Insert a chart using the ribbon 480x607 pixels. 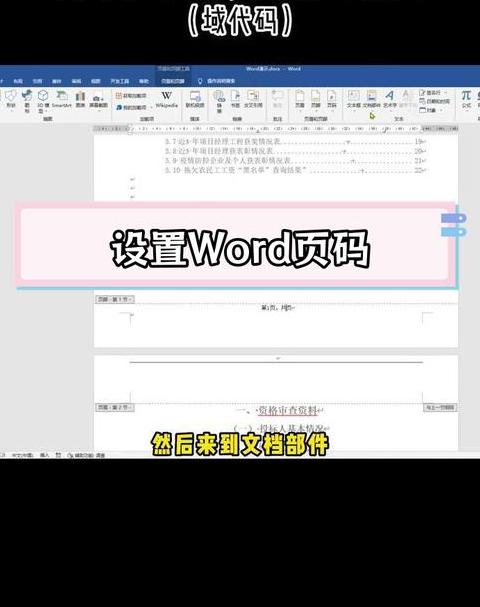pyautogui.click(x=81, y=99)
